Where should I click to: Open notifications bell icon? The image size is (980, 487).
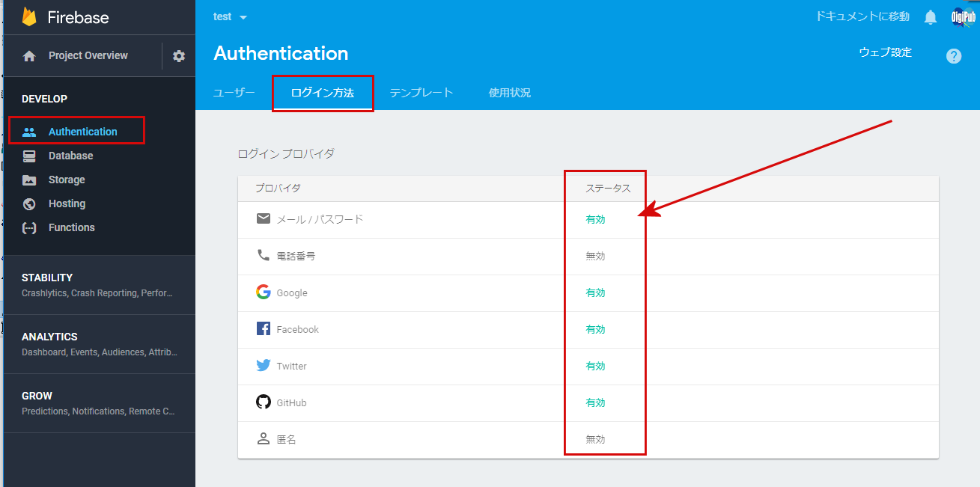tap(931, 16)
